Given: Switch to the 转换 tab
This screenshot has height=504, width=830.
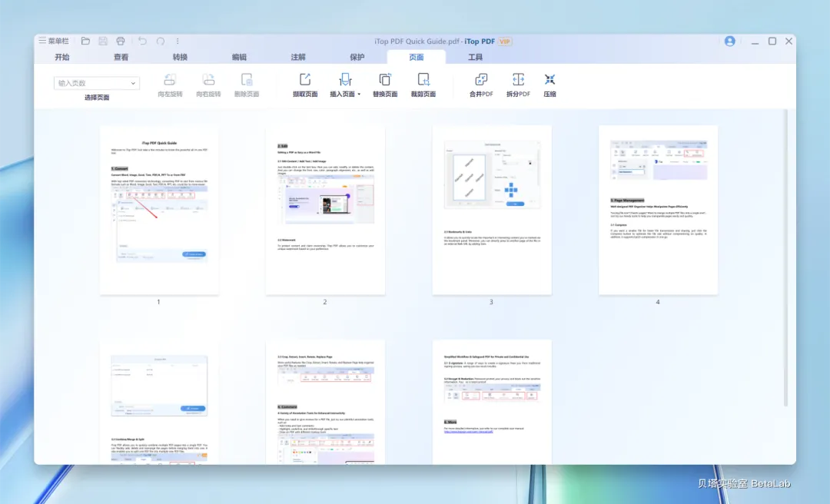Looking at the screenshot, I should pyautogui.click(x=180, y=57).
